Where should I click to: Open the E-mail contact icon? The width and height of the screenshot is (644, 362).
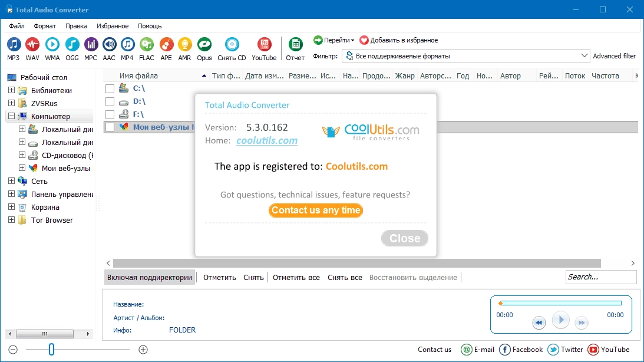pos(467,350)
